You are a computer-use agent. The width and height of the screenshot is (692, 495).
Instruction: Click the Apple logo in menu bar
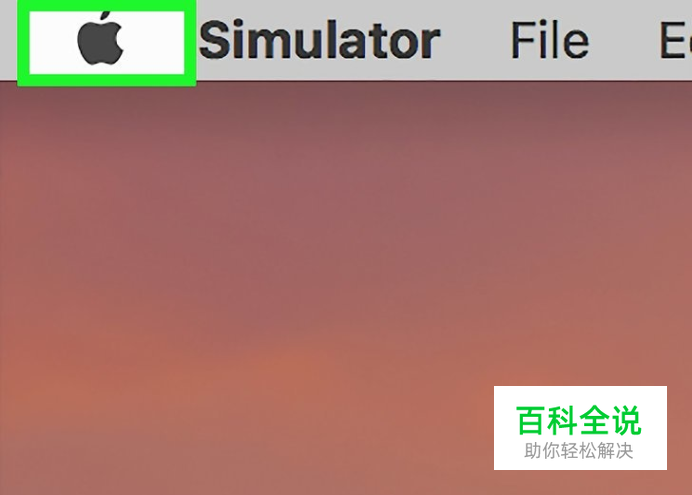click(101, 39)
